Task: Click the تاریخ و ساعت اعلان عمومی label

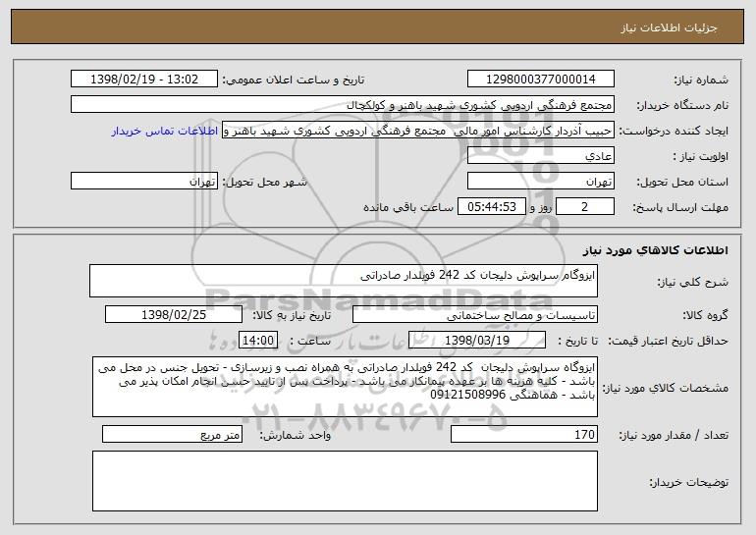Action: [x=294, y=80]
